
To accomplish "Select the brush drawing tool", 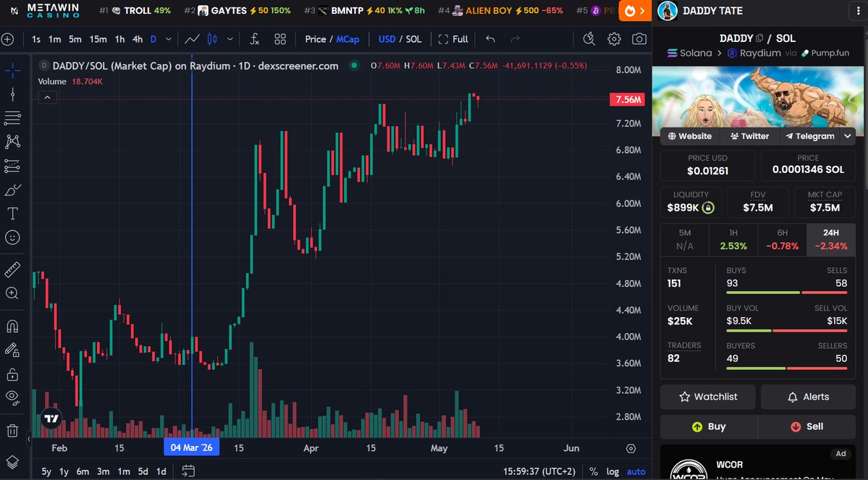I will [x=12, y=190].
